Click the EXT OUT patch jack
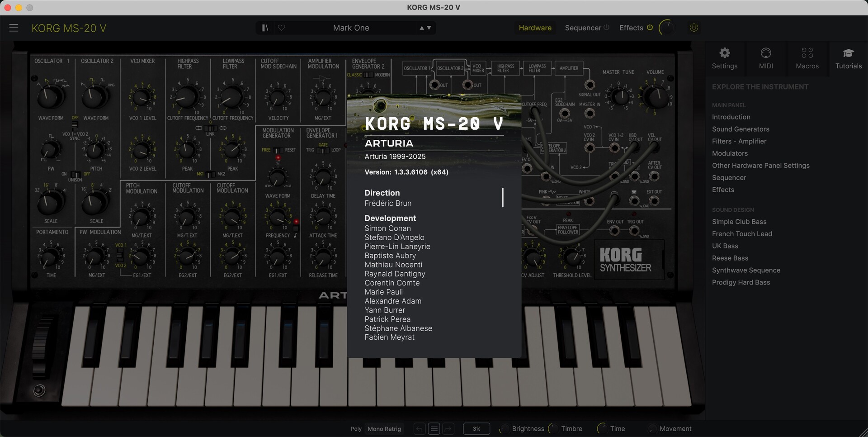 point(654,201)
